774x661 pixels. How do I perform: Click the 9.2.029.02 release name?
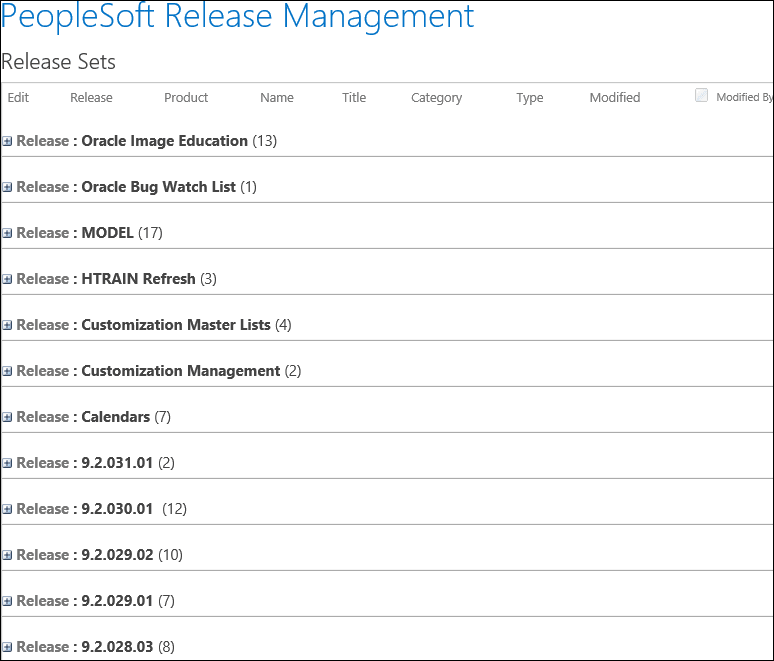tap(117, 554)
